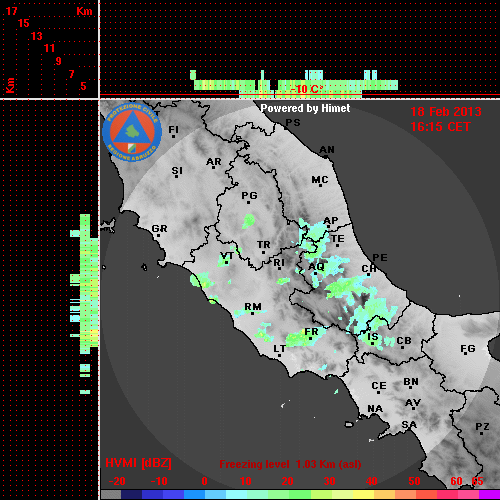Click the '7' km height label
This screenshot has height=500, width=500.
point(71,74)
